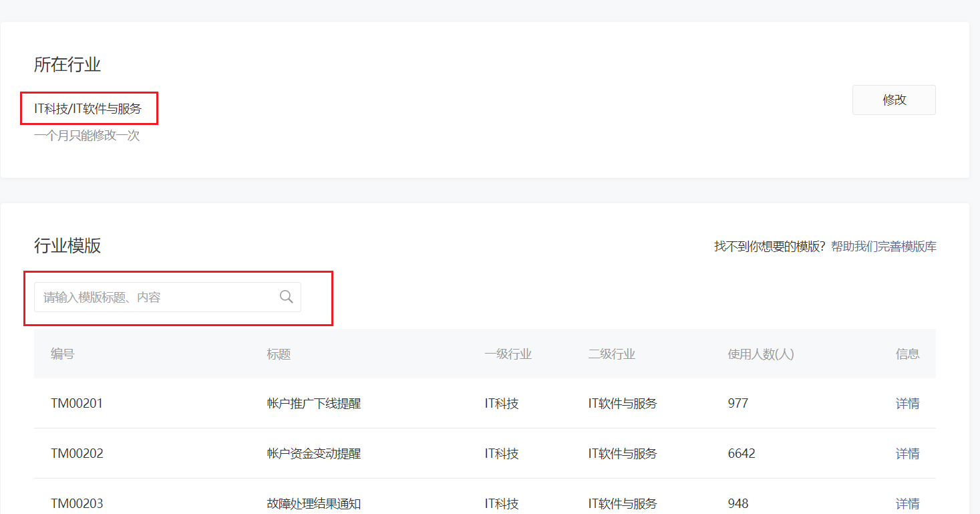
Task: Click the 信息 column header
Action: [908, 354]
